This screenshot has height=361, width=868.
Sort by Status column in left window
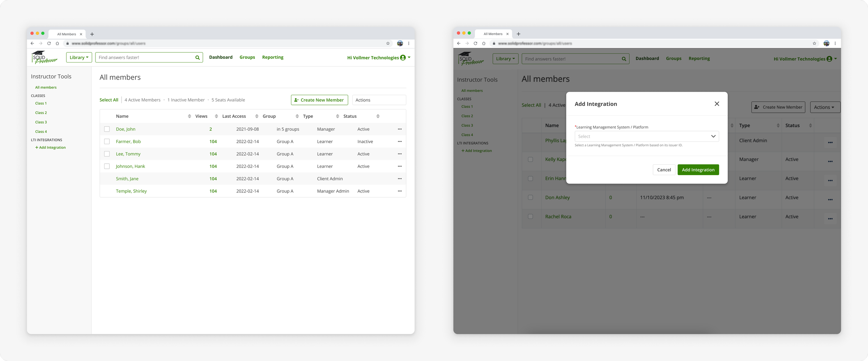378,116
